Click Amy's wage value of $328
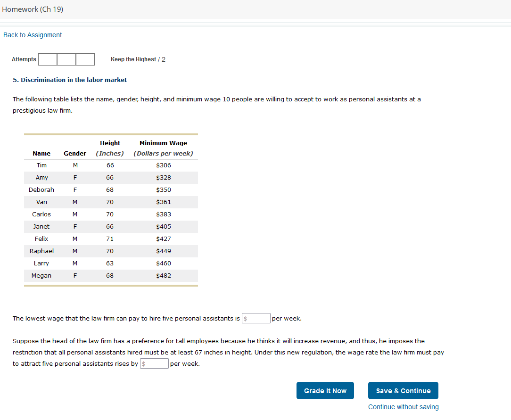The height and width of the screenshot is (420, 511). [163, 177]
